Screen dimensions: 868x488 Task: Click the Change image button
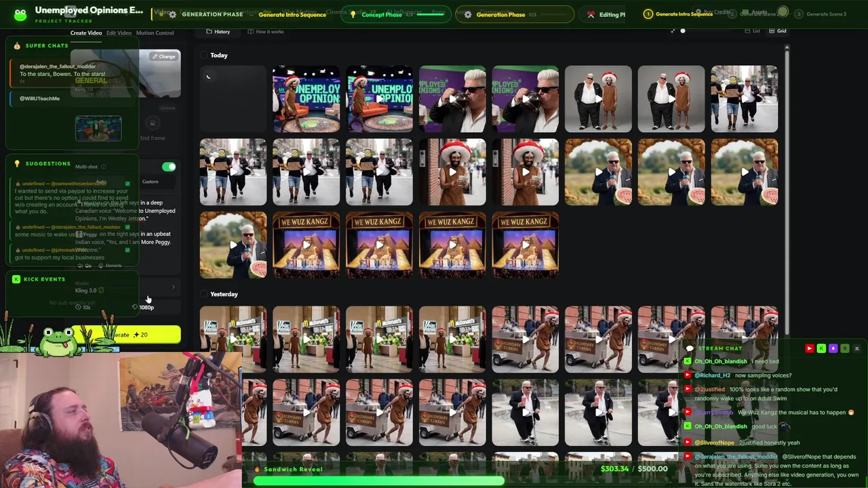163,56
